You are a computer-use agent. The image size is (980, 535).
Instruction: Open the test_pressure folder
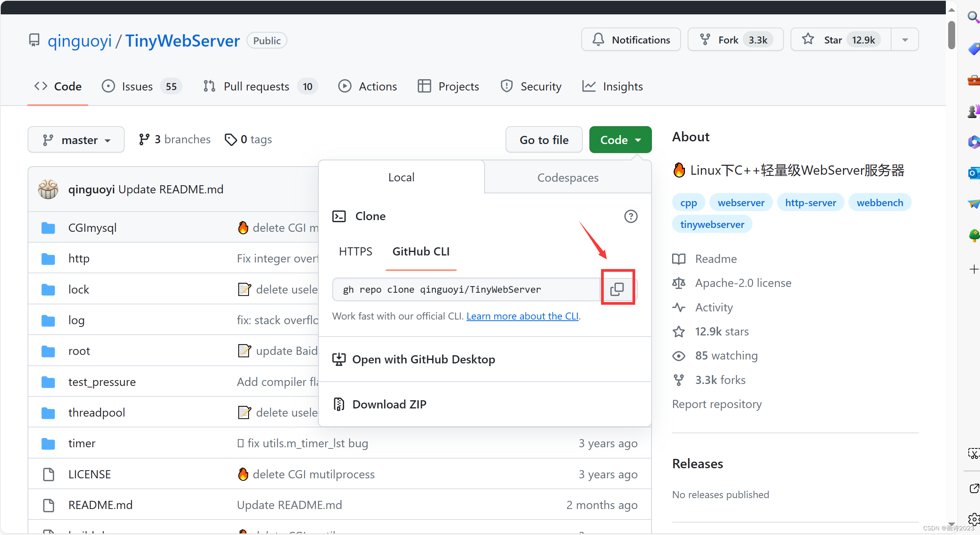click(102, 382)
